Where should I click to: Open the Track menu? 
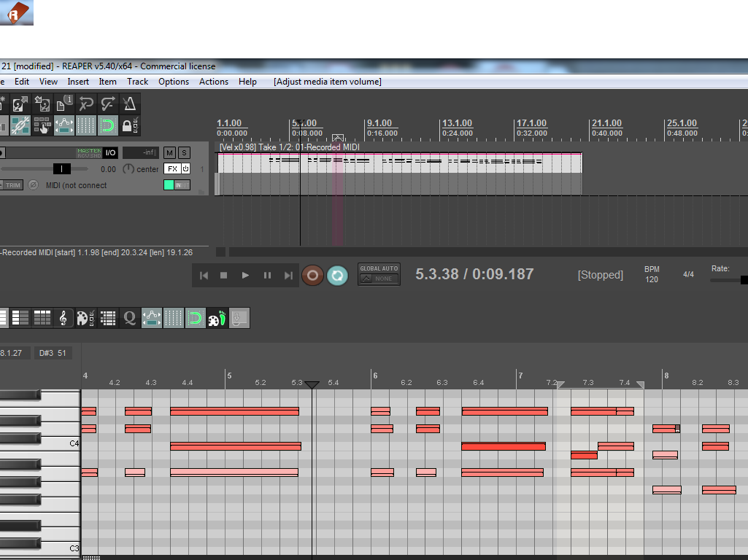click(137, 82)
